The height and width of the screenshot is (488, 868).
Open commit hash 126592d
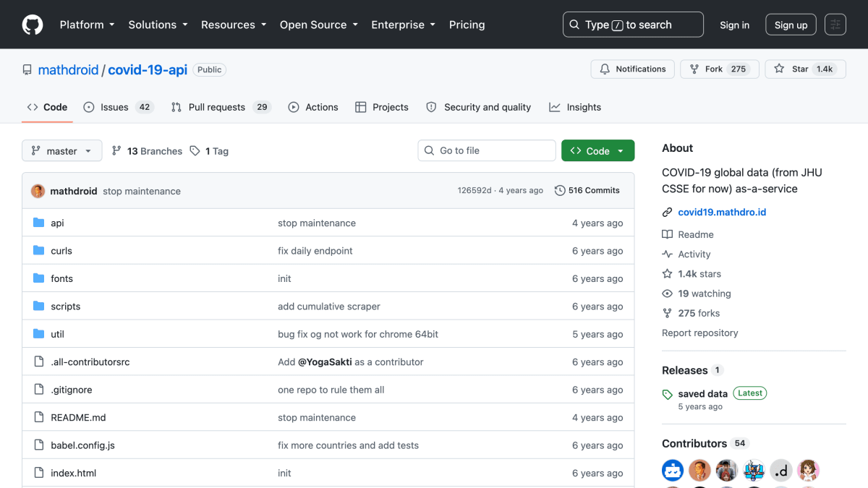[x=475, y=191]
